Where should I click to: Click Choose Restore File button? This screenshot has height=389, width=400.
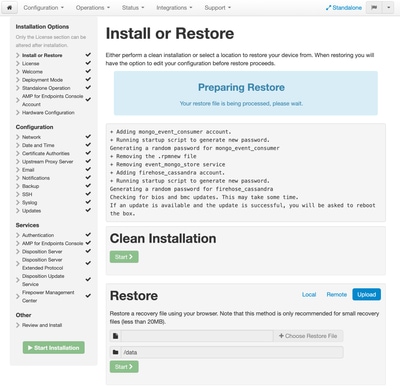click(308, 336)
